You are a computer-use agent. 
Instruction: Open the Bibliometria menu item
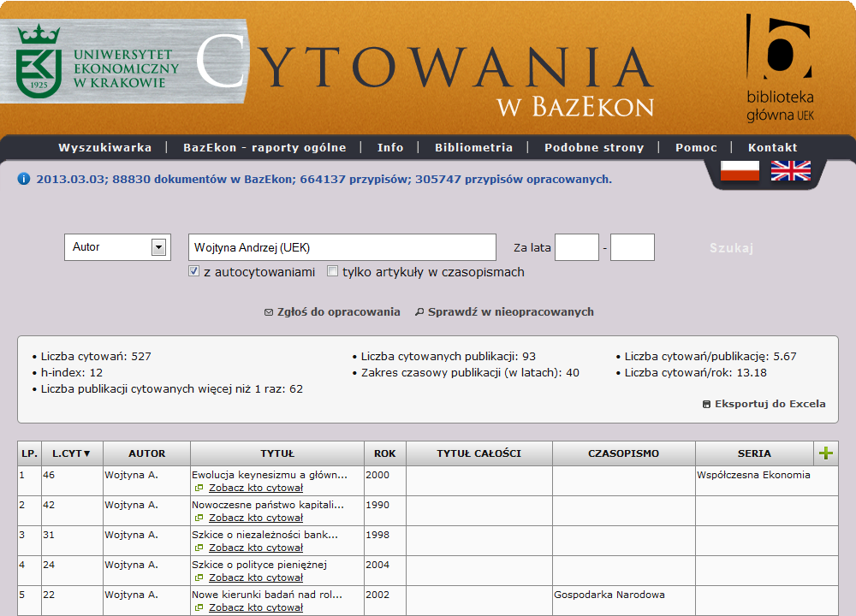(x=474, y=147)
